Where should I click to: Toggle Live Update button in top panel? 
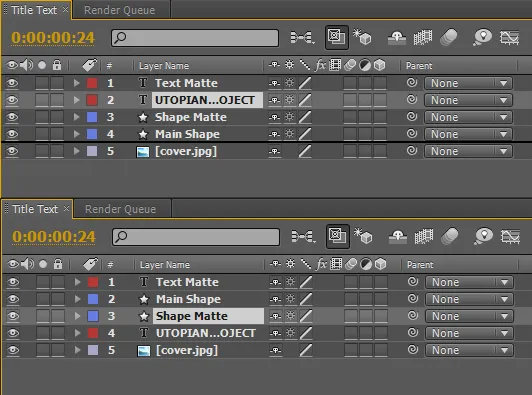click(337, 37)
